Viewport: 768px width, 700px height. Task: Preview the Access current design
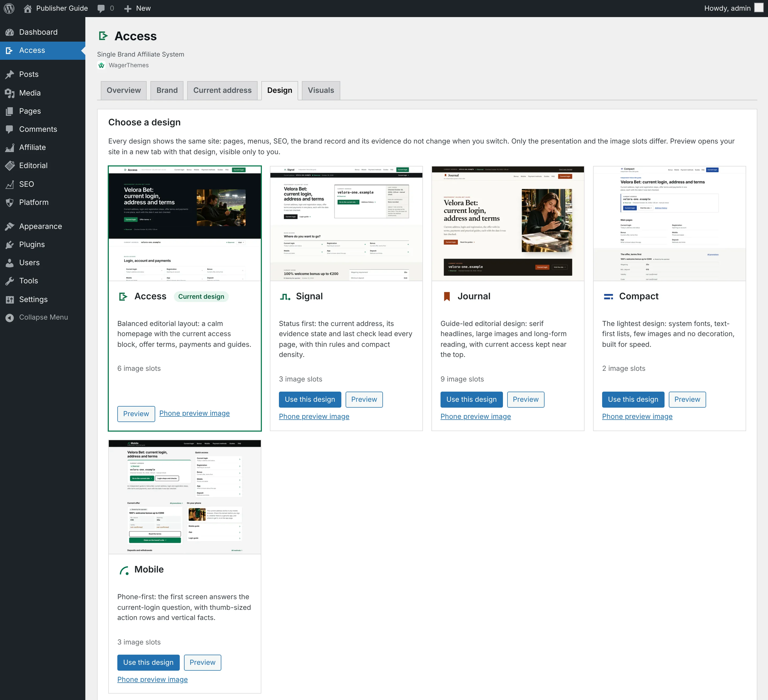[x=136, y=414]
